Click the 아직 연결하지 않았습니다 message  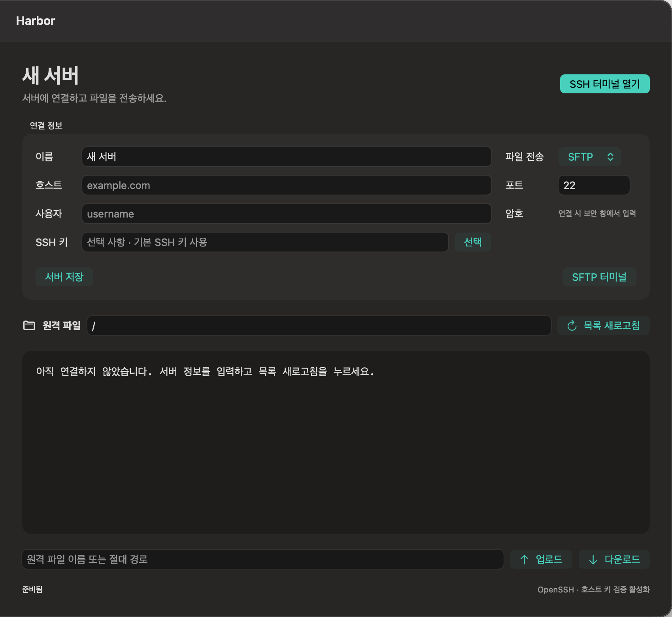(x=205, y=371)
